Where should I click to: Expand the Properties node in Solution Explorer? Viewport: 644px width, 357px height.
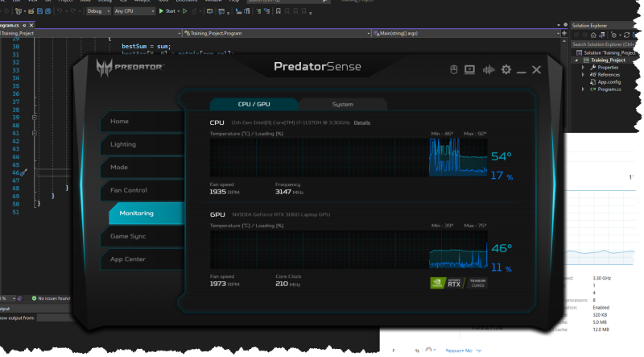pyautogui.click(x=583, y=68)
